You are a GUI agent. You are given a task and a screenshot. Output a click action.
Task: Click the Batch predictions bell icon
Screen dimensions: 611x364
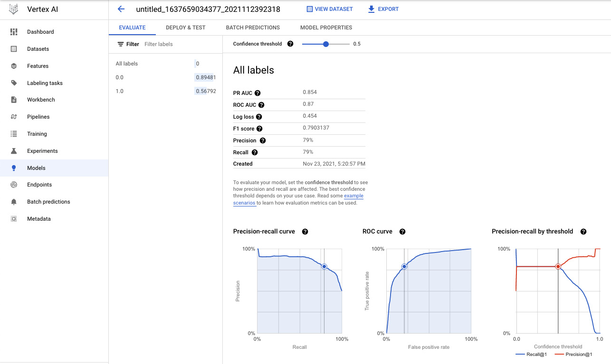click(14, 202)
